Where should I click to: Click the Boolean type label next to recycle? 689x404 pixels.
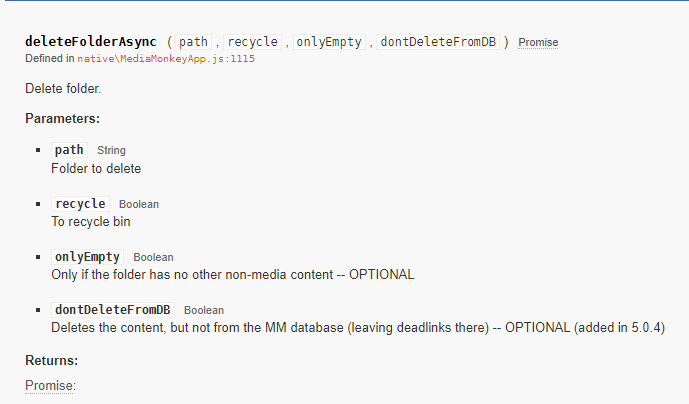tap(139, 205)
